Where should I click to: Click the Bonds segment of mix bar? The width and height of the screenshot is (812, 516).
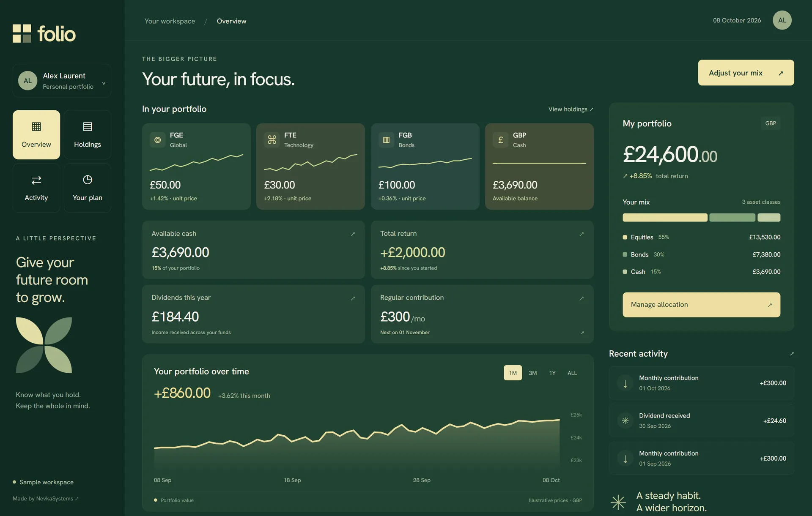(732, 218)
